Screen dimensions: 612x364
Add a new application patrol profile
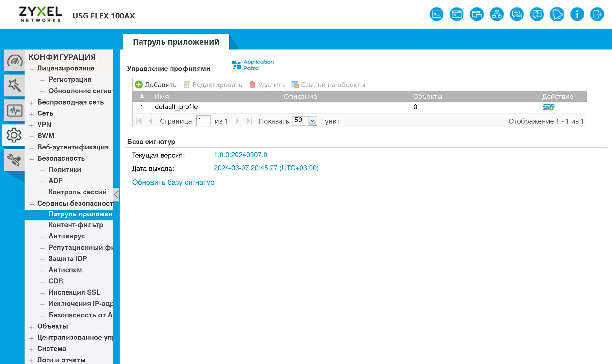coord(156,84)
